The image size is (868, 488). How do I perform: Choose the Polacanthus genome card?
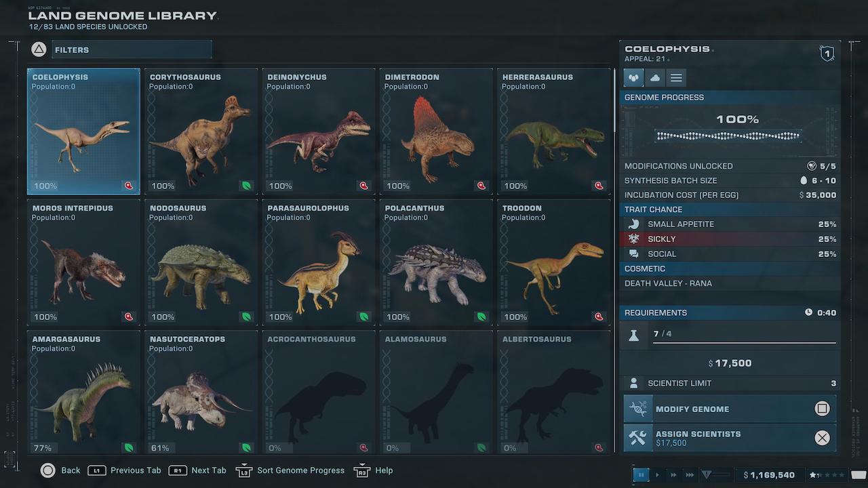point(436,262)
